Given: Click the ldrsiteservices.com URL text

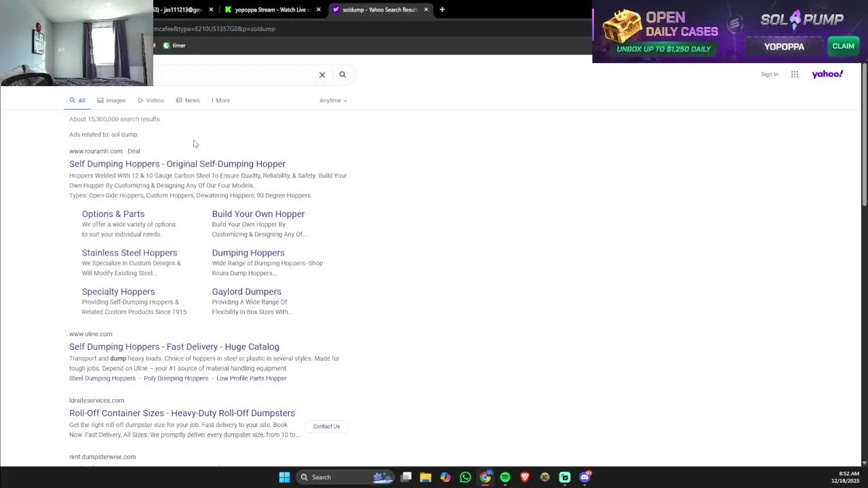Looking at the screenshot, I should [96, 401].
